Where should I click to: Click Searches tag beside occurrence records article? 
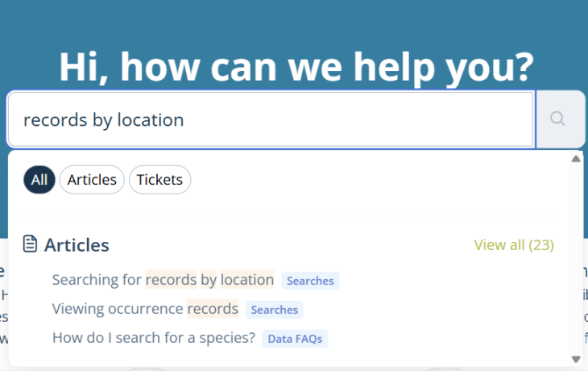275,310
